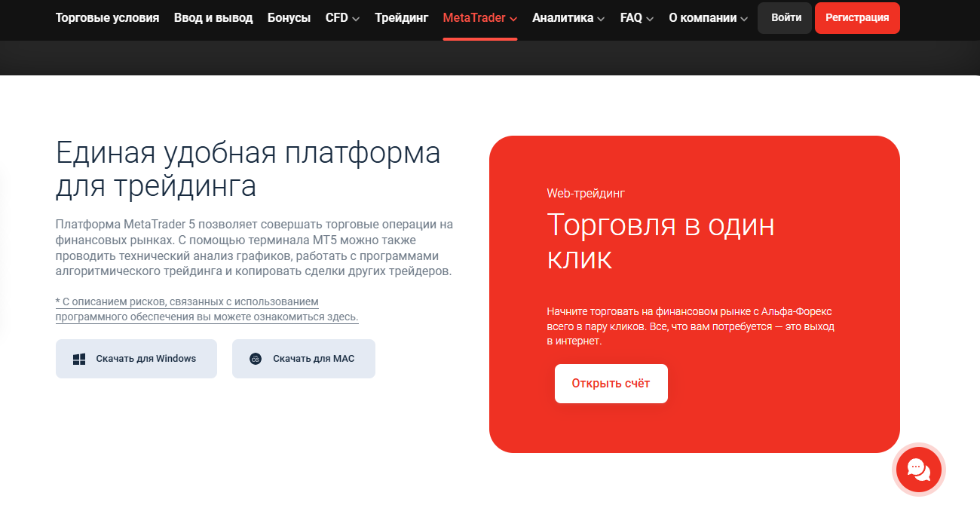This screenshot has width=980, height=505.
Task: Click Скачать для Windows button
Action: [136, 359]
